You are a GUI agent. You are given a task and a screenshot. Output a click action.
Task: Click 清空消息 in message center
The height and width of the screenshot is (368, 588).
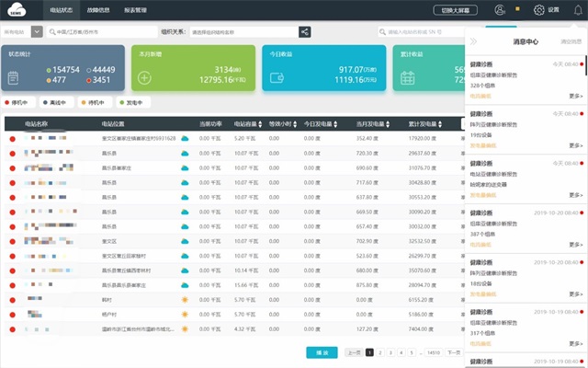point(569,41)
